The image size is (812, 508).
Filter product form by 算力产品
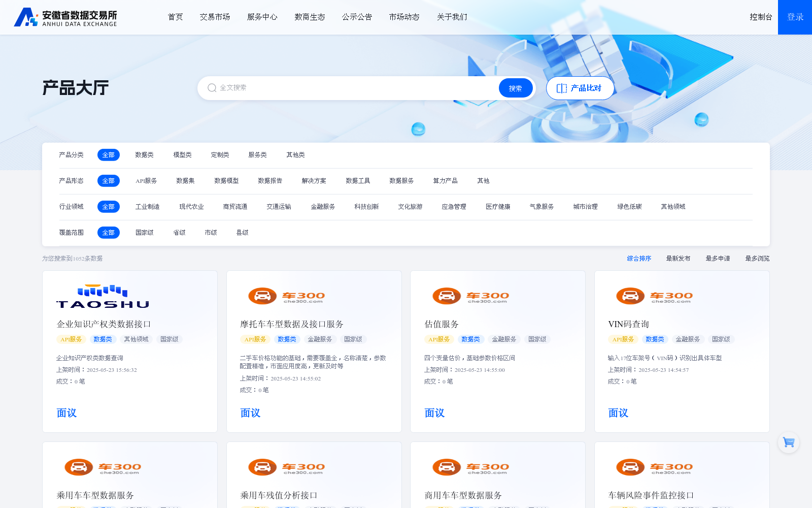click(x=445, y=181)
